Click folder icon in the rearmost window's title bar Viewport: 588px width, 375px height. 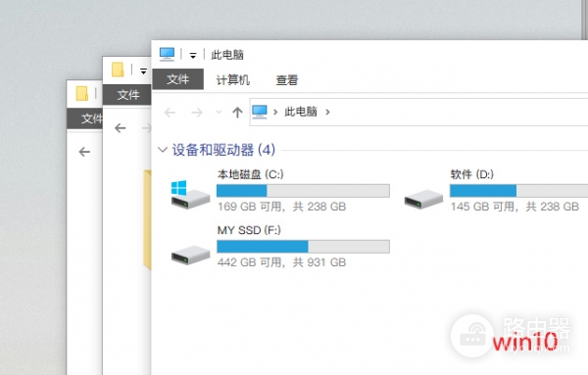click(82, 93)
